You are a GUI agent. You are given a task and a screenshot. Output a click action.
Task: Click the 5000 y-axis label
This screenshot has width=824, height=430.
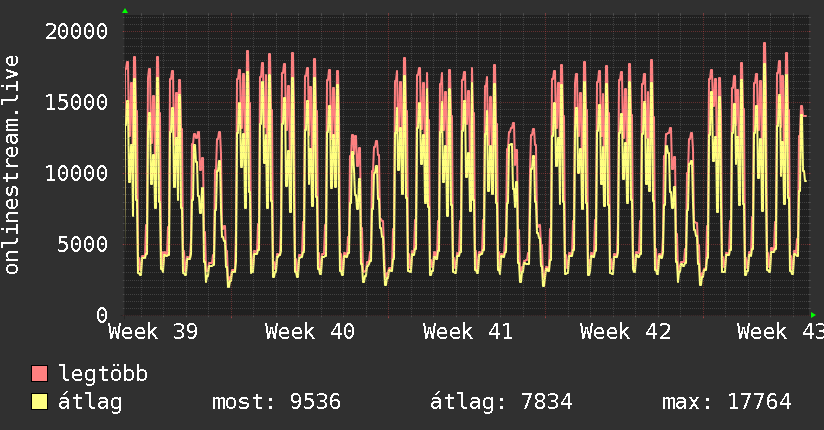pos(83,244)
